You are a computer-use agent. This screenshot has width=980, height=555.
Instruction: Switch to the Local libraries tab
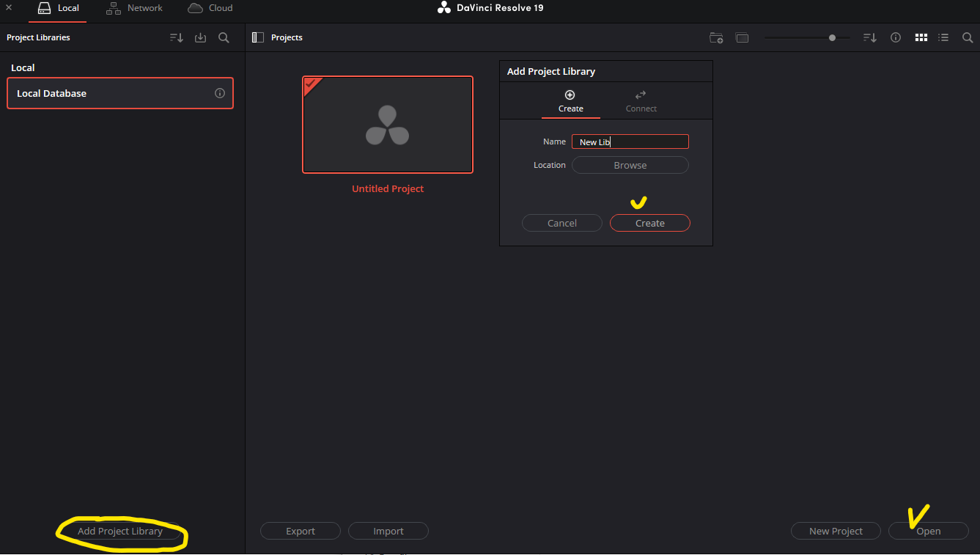pyautogui.click(x=59, y=8)
